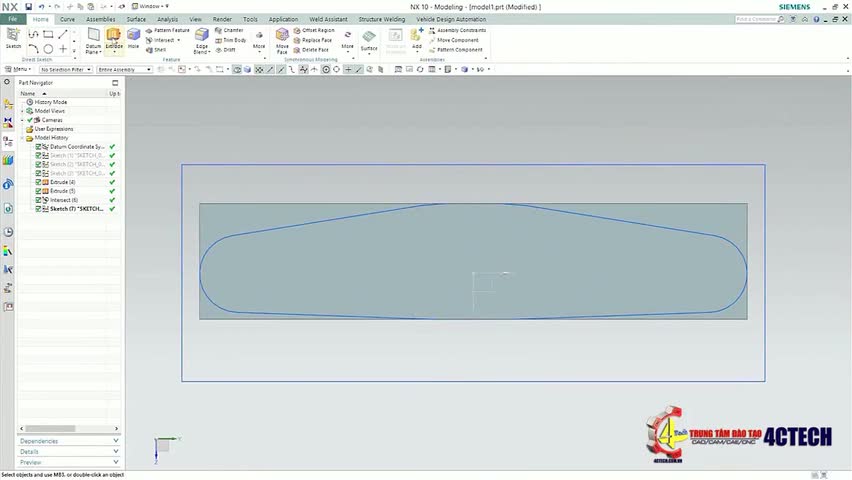Pick the Point sketch tool

click(63, 49)
